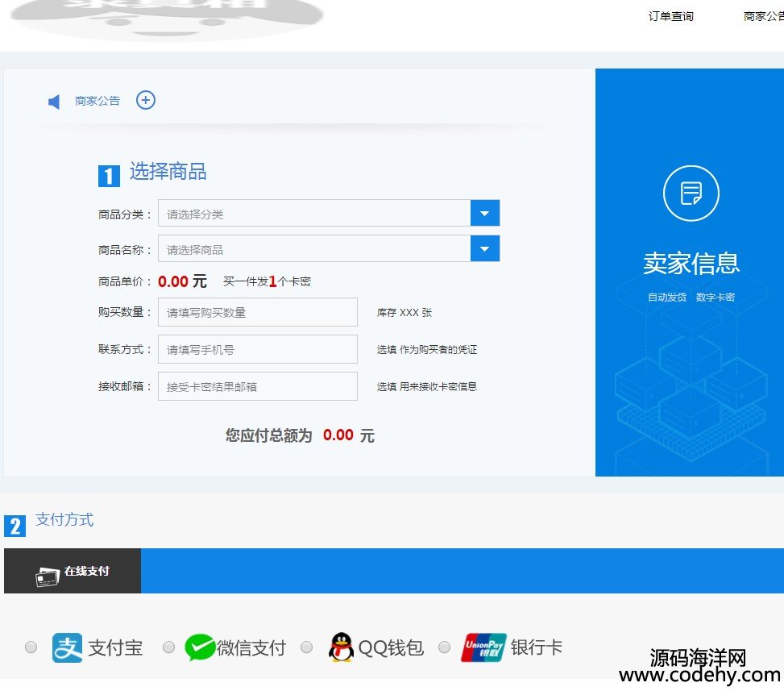Select the 银行卡 radio button
Viewport: 784px width, 691px height.
click(x=444, y=647)
